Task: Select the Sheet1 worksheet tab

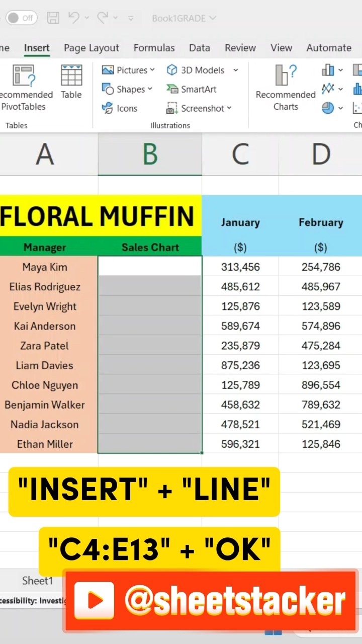Action: [x=38, y=581]
